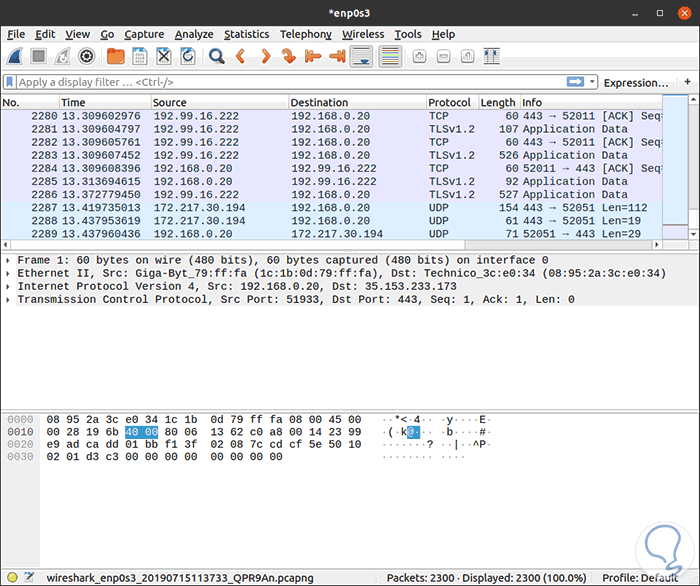Restart the current capture
This screenshot has width=700, height=586.
[62, 56]
